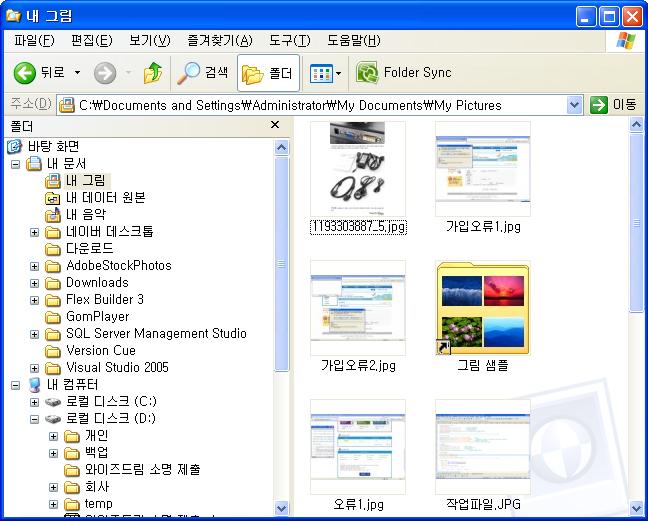Screen dimensions: 648x525
Task: Open the address bar dropdown arrow
Action: (574, 105)
